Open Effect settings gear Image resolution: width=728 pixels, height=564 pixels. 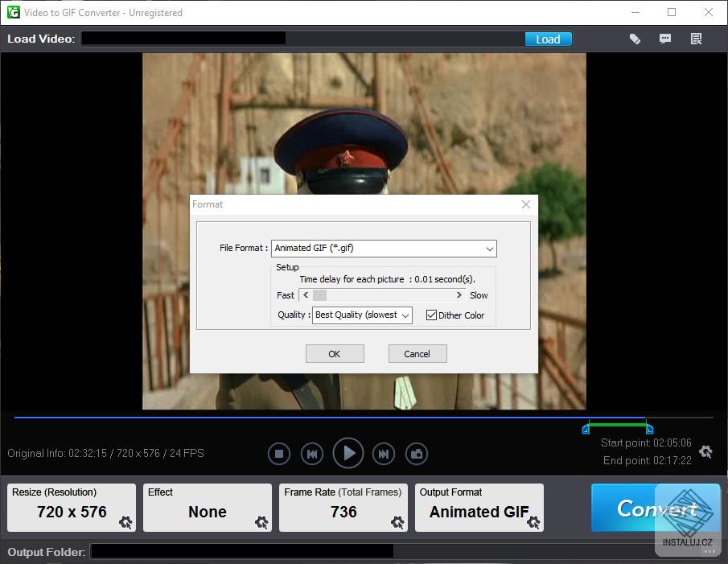[x=261, y=522]
